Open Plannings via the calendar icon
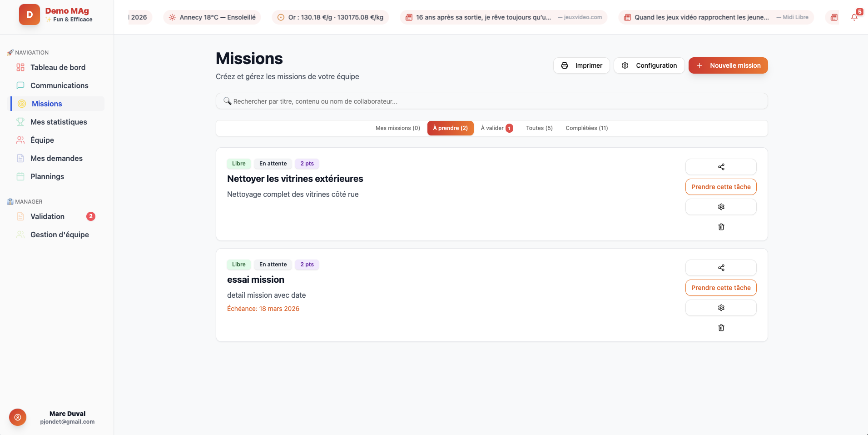Screen dimensions: 868x435 pos(20,176)
